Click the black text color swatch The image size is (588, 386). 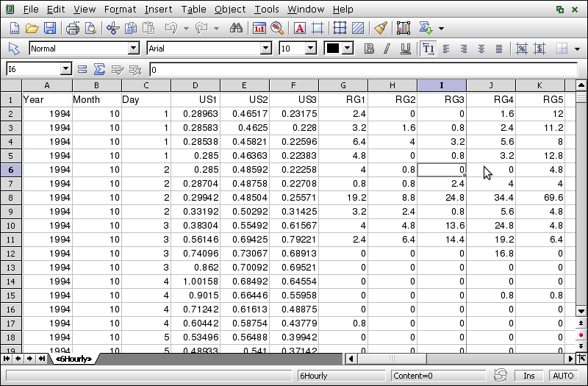pyautogui.click(x=333, y=48)
